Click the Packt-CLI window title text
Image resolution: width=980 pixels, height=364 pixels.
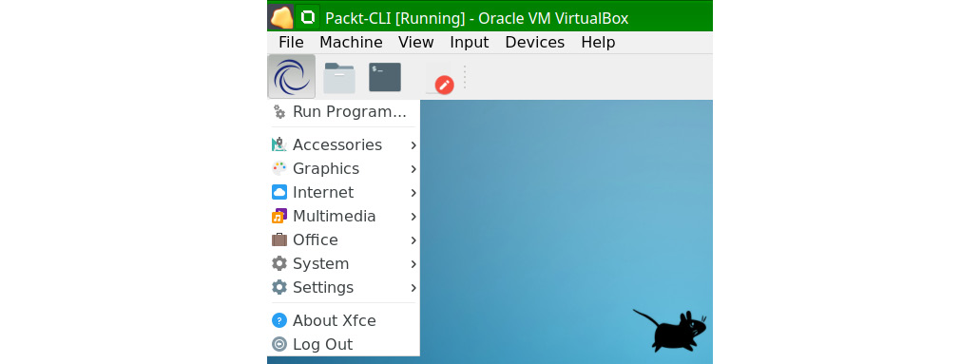[477, 18]
